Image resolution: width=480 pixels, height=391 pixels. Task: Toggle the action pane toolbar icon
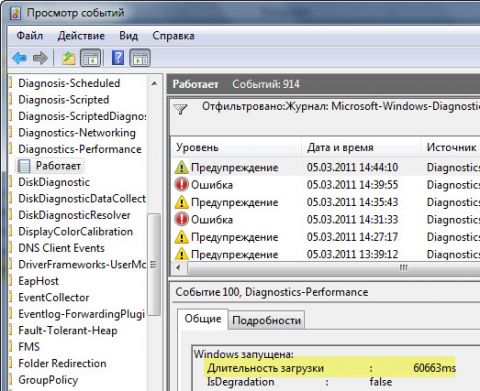coord(140,58)
